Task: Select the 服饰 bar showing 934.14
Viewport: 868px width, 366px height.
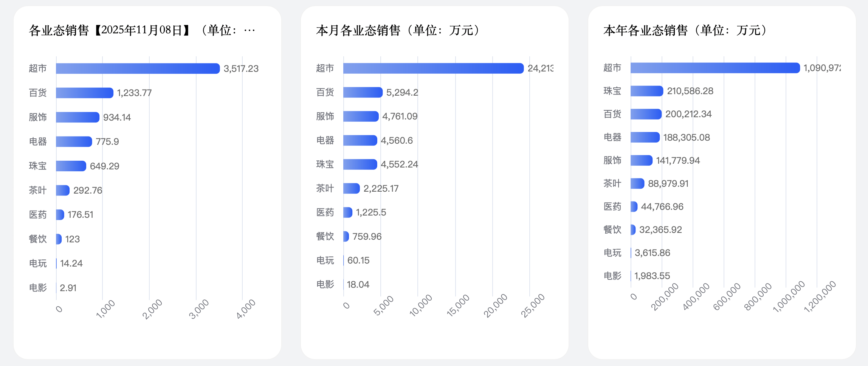Action: tap(77, 117)
